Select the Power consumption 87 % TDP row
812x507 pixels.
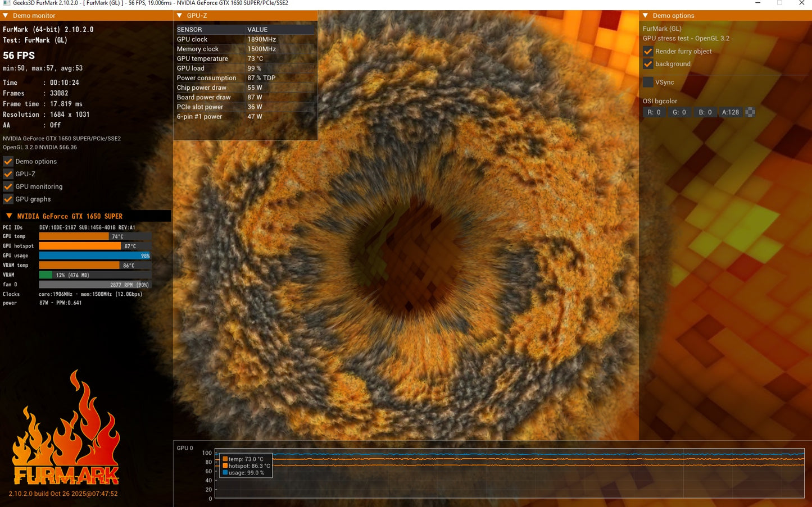point(245,78)
